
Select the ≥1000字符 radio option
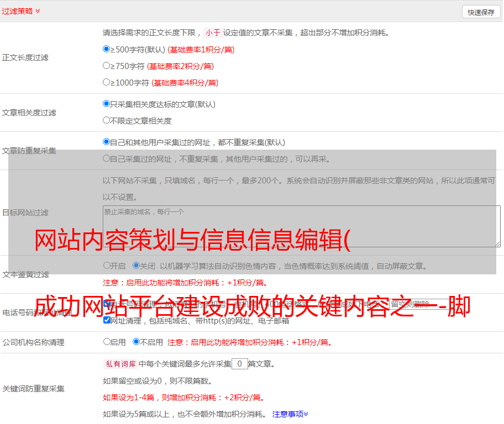(x=106, y=82)
